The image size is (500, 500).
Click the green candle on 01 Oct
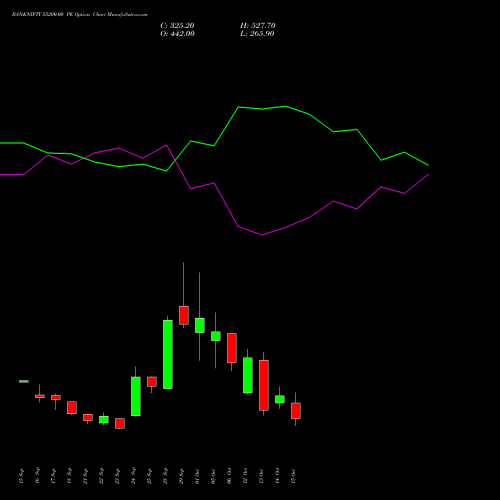(x=200, y=325)
